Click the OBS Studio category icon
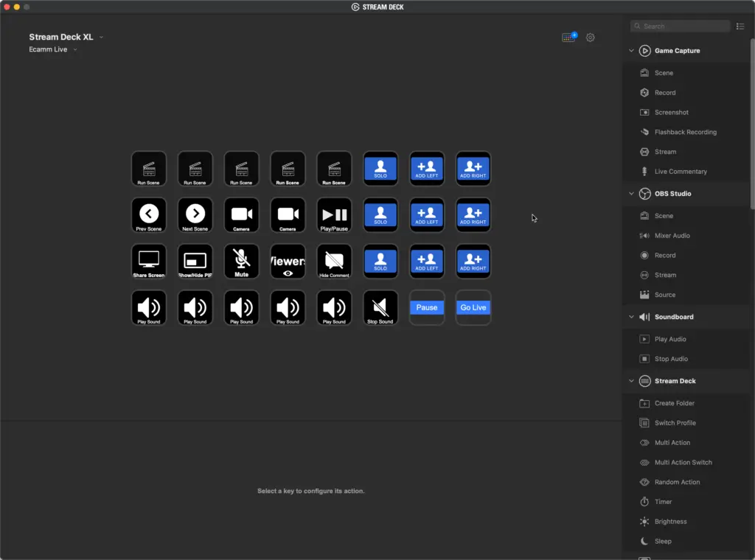 [644, 193]
